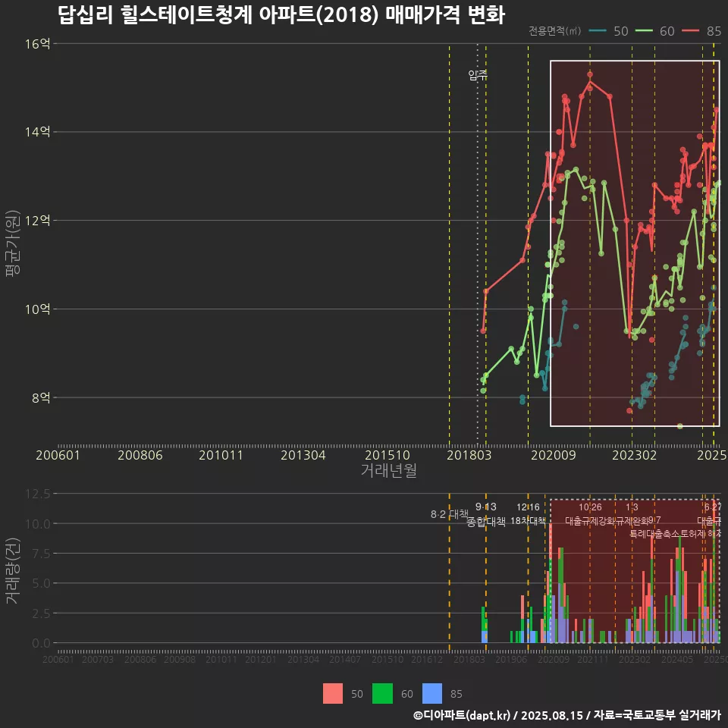Select the salmon 50 swatch in the bottom legend
728x728 pixels.
coord(333,693)
